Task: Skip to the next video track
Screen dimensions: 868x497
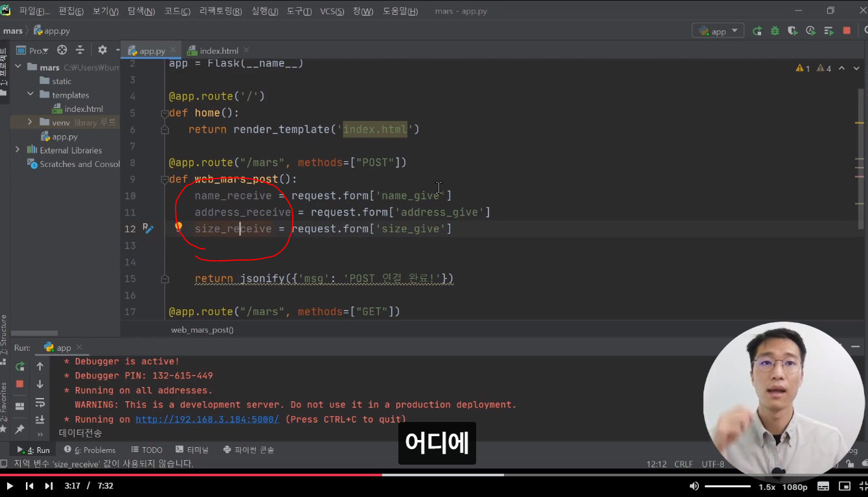Action: click(49, 486)
